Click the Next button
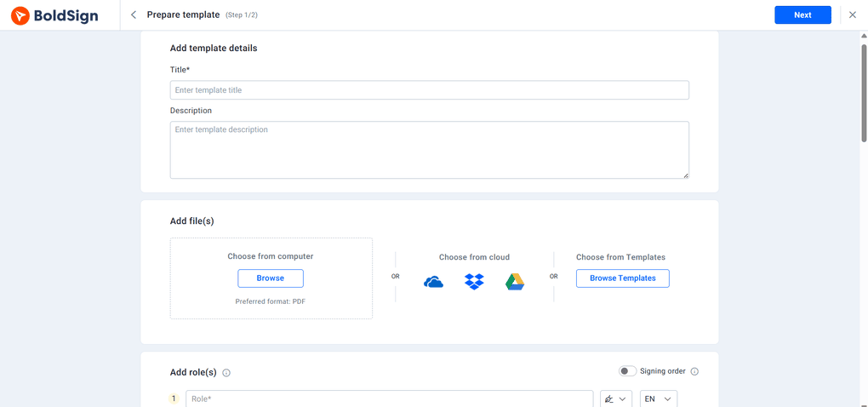This screenshot has width=868, height=407. click(x=802, y=14)
